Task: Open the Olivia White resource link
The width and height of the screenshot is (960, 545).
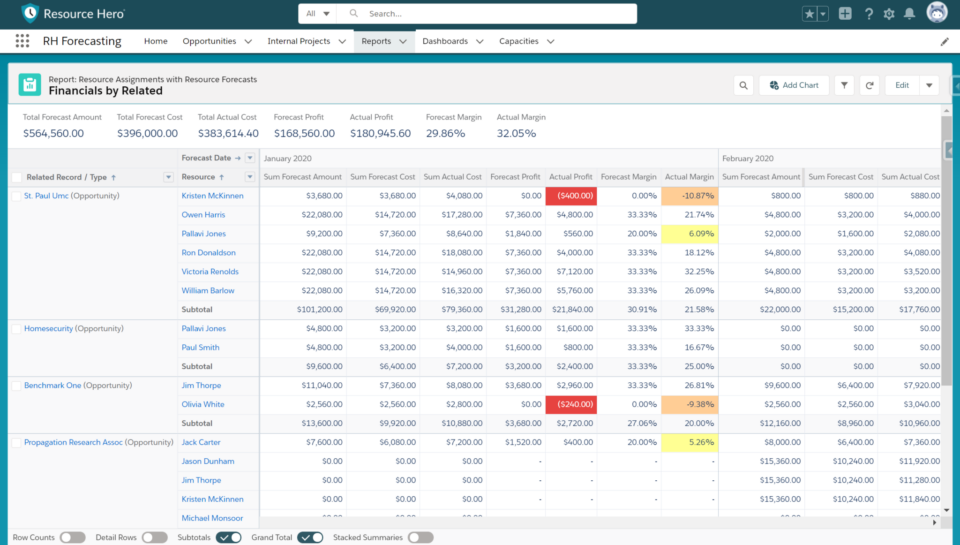Action: (203, 405)
